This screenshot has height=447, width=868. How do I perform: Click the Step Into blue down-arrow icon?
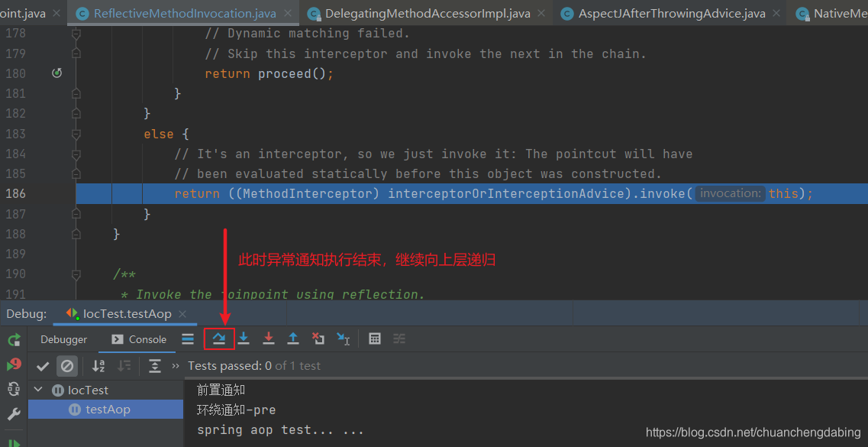[x=244, y=339]
